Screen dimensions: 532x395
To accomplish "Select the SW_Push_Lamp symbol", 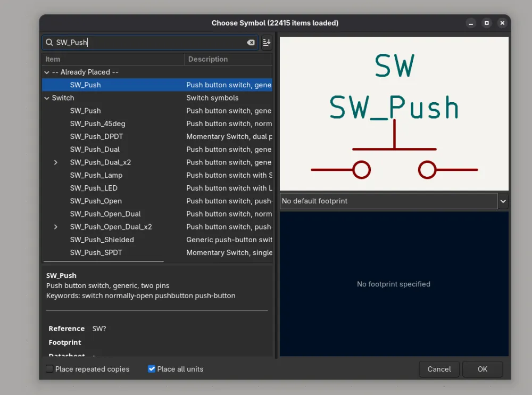I will [x=96, y=175].
